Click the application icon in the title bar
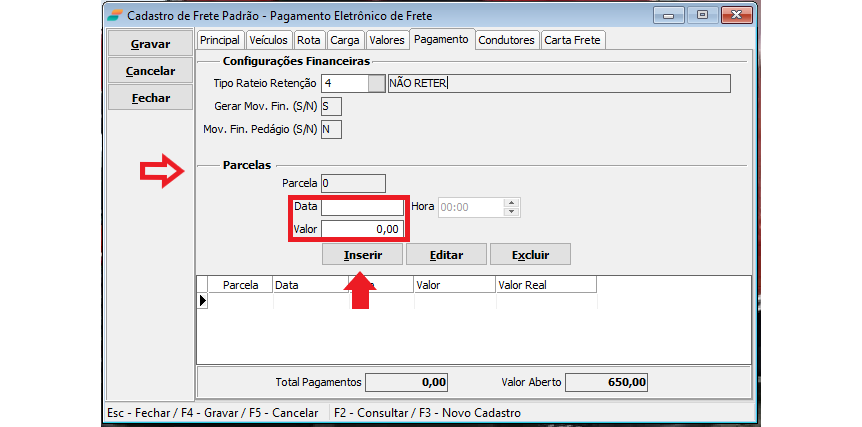The image size is (862, 427). [x=116, y=16]
